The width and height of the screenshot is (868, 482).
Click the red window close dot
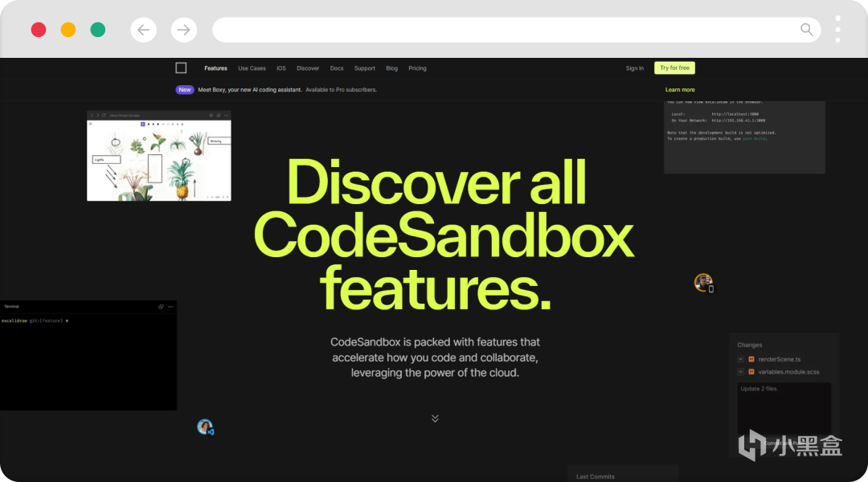point(39,30)
